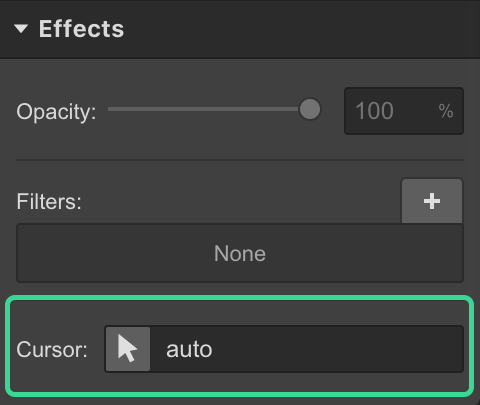
Task: Click the Filters label
Action: coord(49,201)
